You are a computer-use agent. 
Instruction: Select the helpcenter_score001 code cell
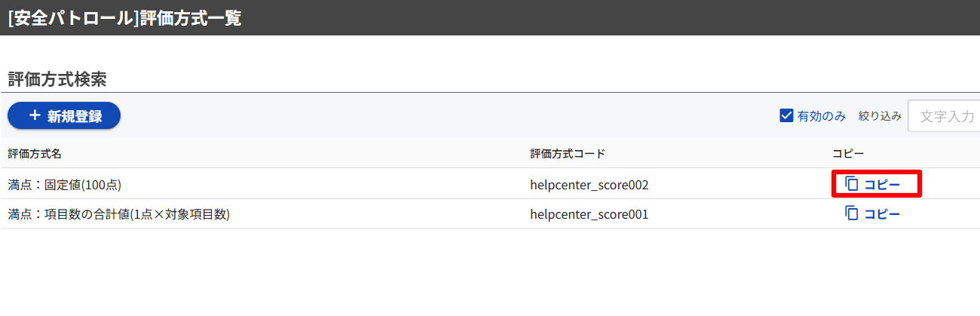coord(589,214)
